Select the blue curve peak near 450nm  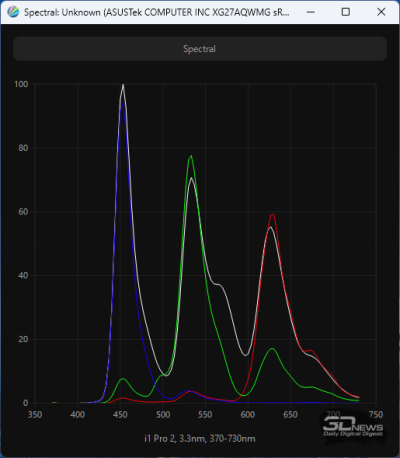pyautogui.click(x=123, y=103)
